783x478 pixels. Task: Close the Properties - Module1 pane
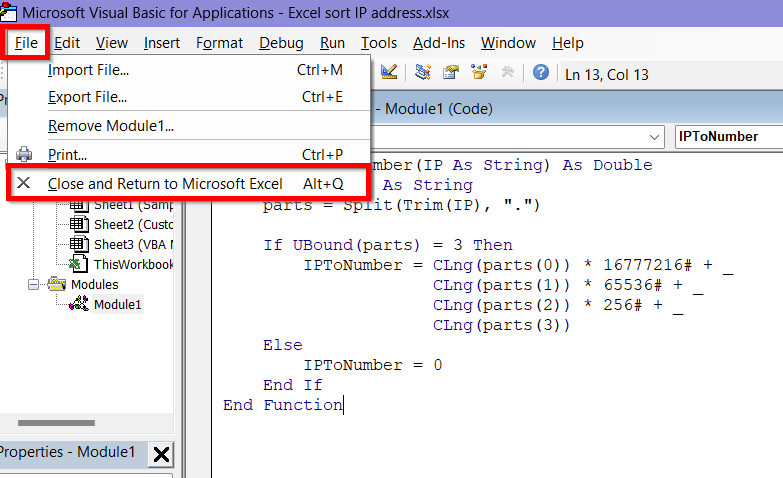[161, 455]
